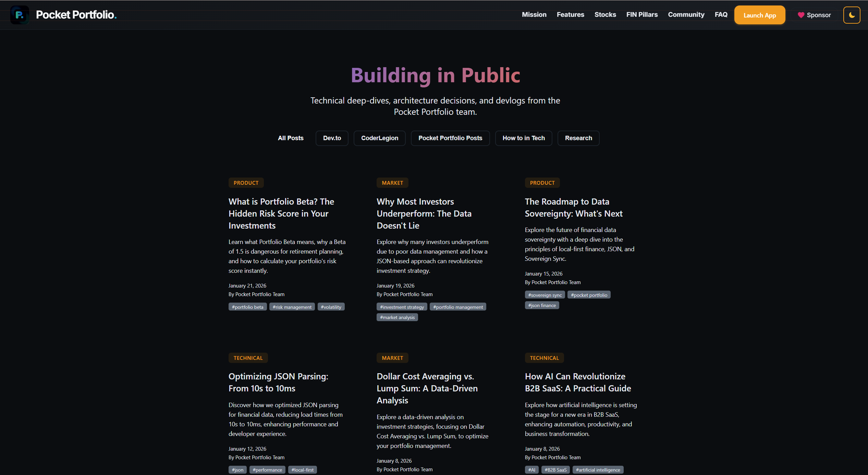Click the #volatility tag

[331, 307]
